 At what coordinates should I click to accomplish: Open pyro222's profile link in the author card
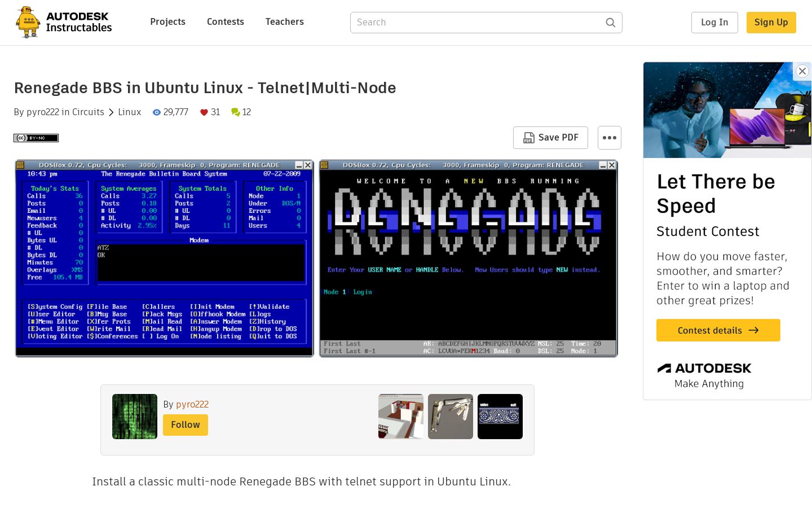pos(192,404)
